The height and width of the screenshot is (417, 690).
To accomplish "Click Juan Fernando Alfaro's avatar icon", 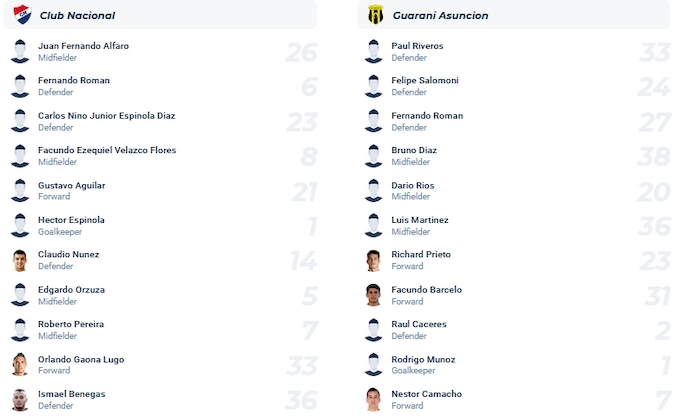I will (20, 51).
